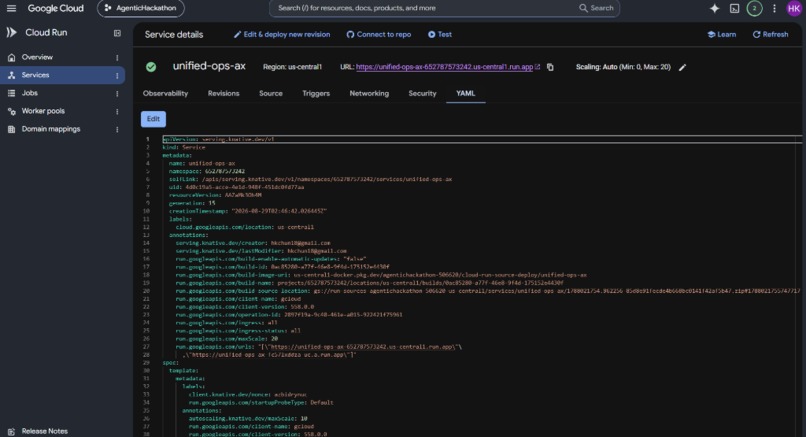Viewport: 806px width, 437px height.
Task: Collapse the Cloud Run side panel
Action: (x=117, y=33)
